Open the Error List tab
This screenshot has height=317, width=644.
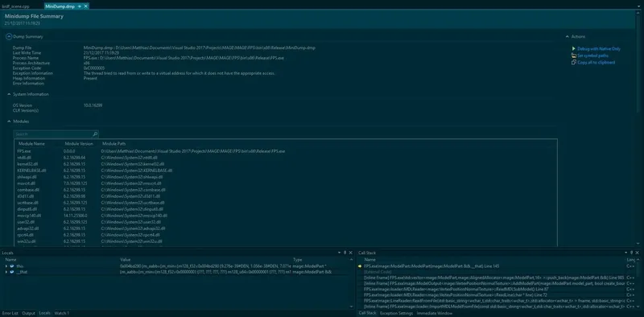[10, 313]
